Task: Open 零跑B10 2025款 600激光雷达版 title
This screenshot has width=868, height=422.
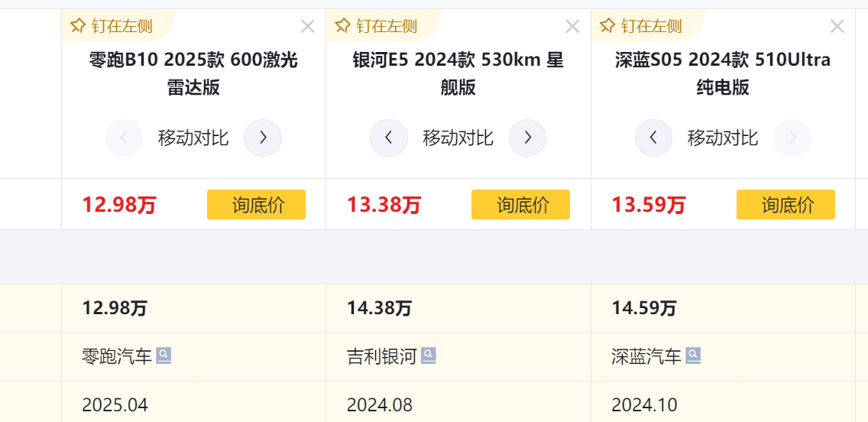Action: [193, 73]
